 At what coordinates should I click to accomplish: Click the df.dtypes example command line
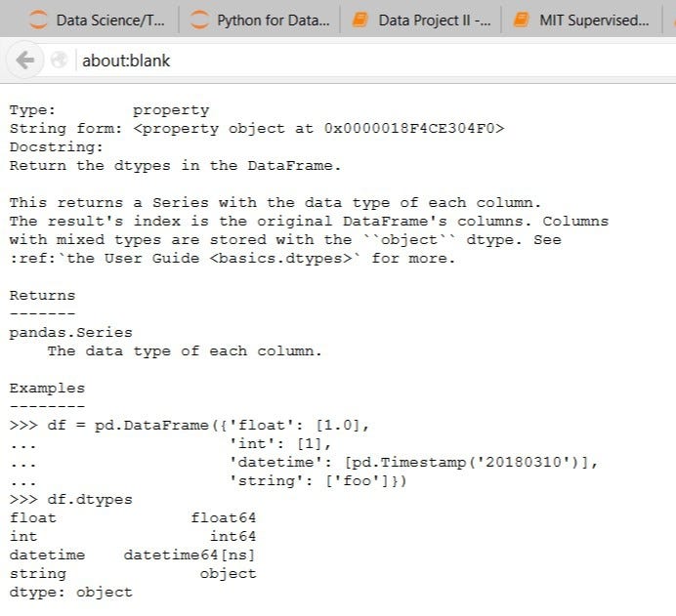point(90,499)
